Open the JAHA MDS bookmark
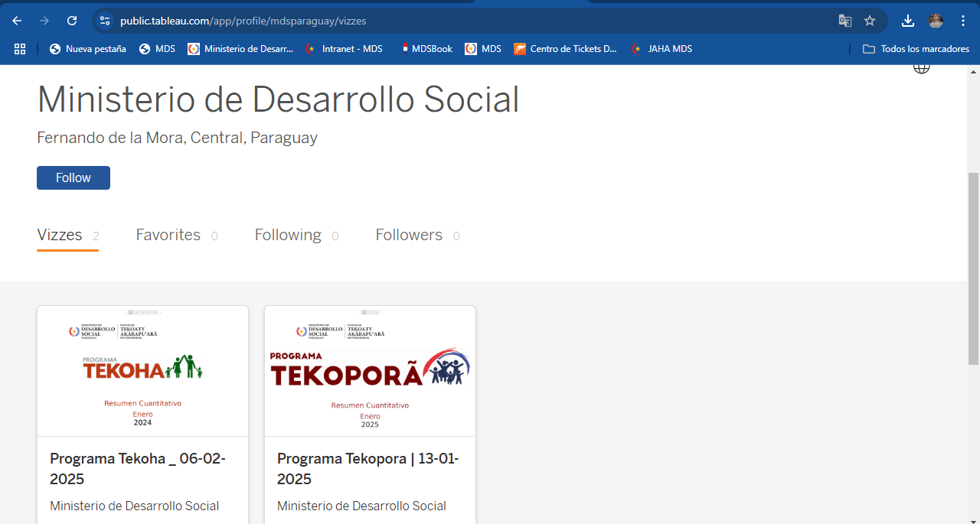The image size is (980, 524). (661, 48)
